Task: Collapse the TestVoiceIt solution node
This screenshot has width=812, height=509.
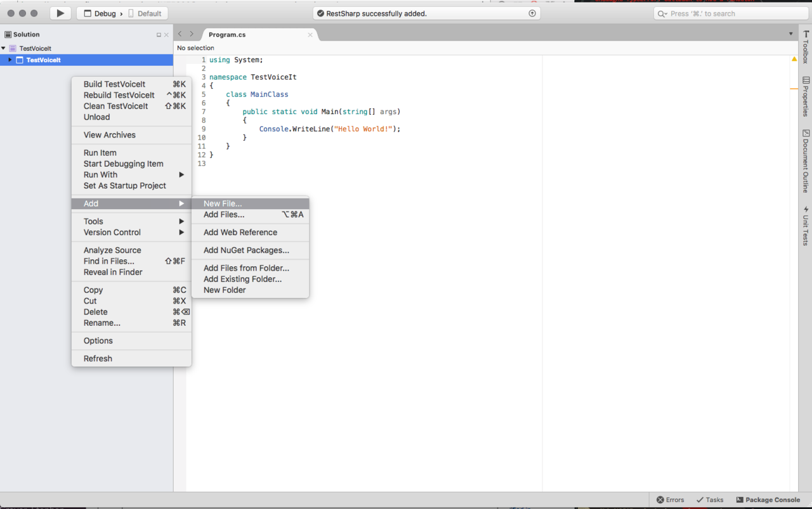Action: click(4, 48)
